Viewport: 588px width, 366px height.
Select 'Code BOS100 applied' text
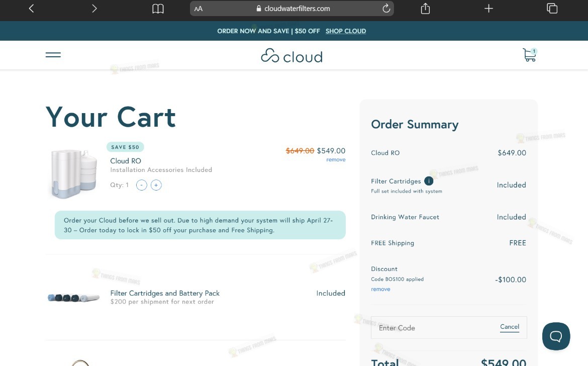click(x=397, y=280)
